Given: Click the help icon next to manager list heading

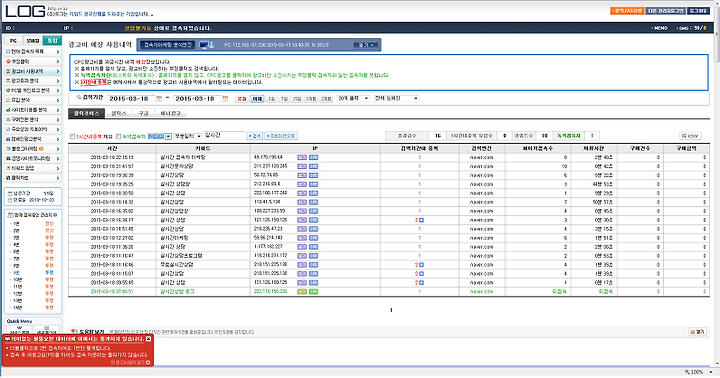Looking at the screenshot, I should (56, 214).
